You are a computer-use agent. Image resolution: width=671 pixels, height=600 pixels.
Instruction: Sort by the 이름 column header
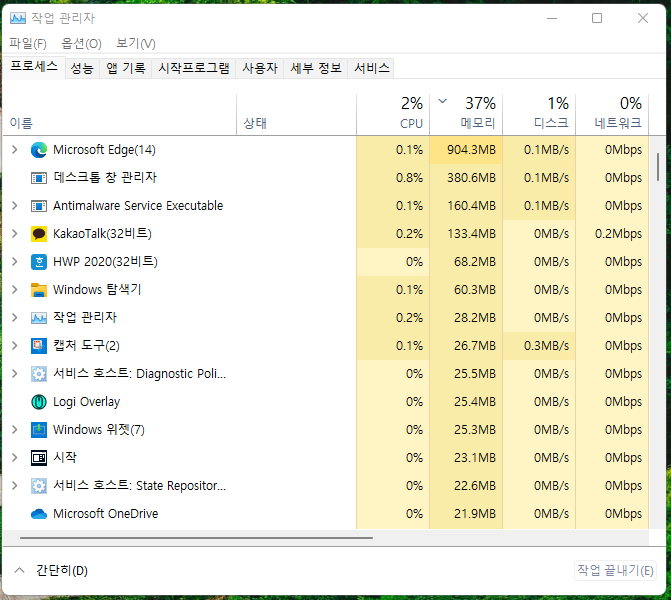coord(119,114)
